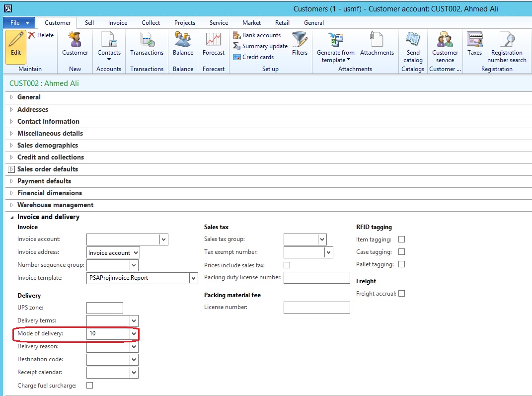Start a Registration number search

click(506, 47)
